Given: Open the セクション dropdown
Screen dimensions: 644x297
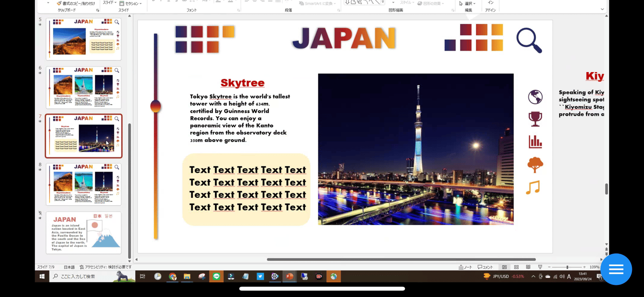Looking at the screenshot, I should pos(131,3).
